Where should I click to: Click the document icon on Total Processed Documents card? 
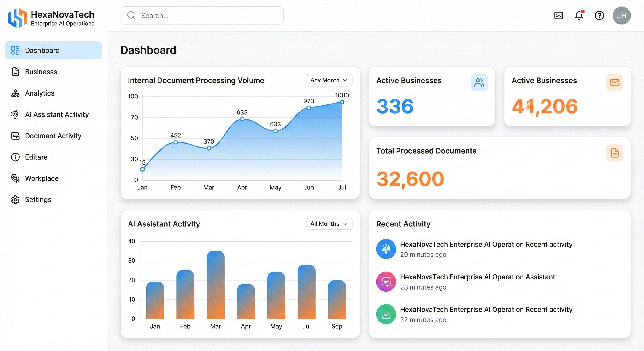point(615,153)
